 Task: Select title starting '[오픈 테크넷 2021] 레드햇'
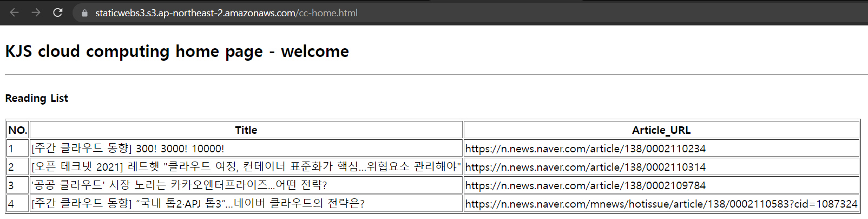tap(246, 166)
